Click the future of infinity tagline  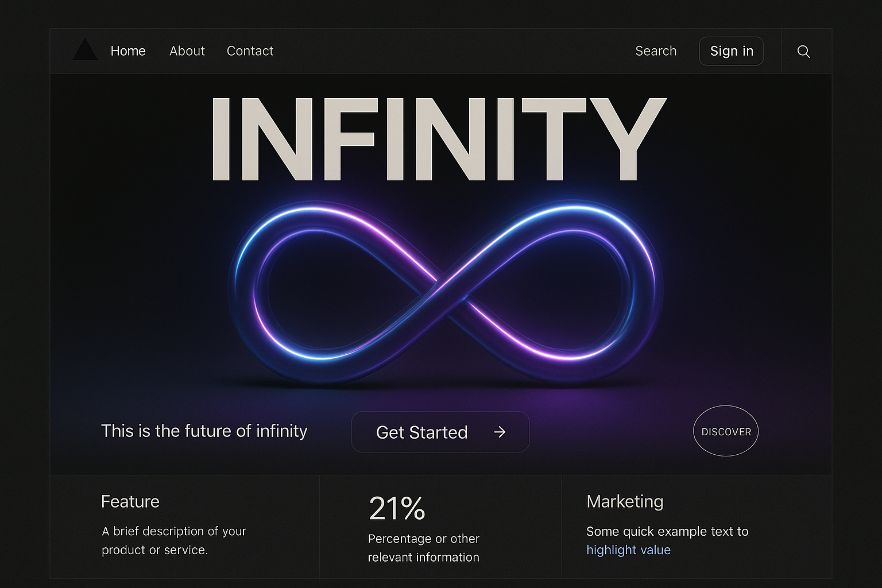204,431
